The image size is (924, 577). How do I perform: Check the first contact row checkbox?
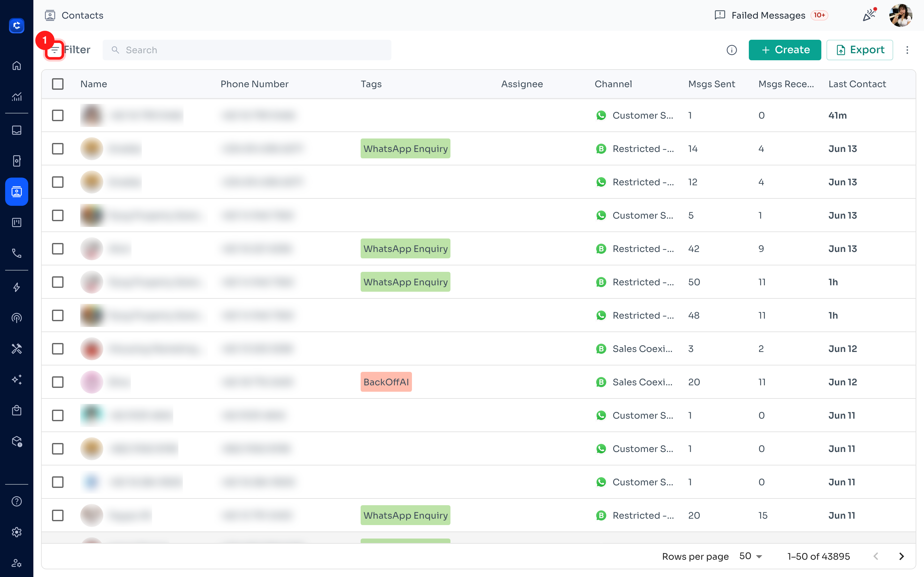[x=58, y=115]
